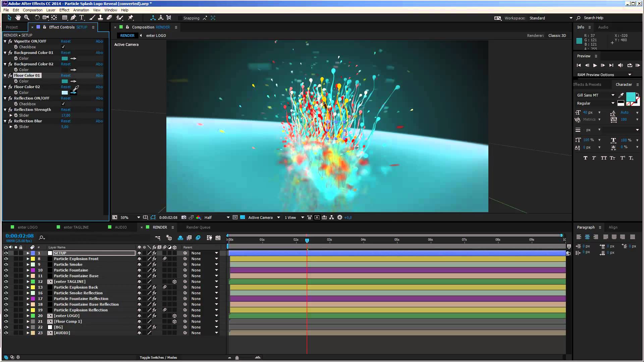Click the enter LOGO breadcrumb in viewer
Viewport: 644px width, 362px height.
(156, 36)
